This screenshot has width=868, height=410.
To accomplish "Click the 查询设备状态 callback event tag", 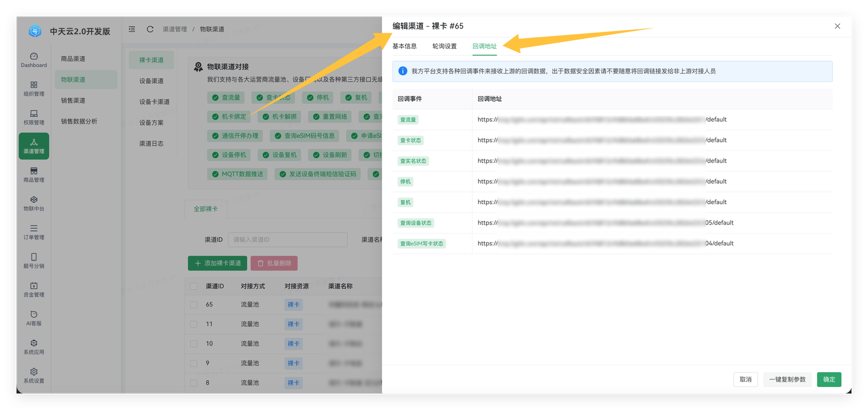I will (416, 223).
